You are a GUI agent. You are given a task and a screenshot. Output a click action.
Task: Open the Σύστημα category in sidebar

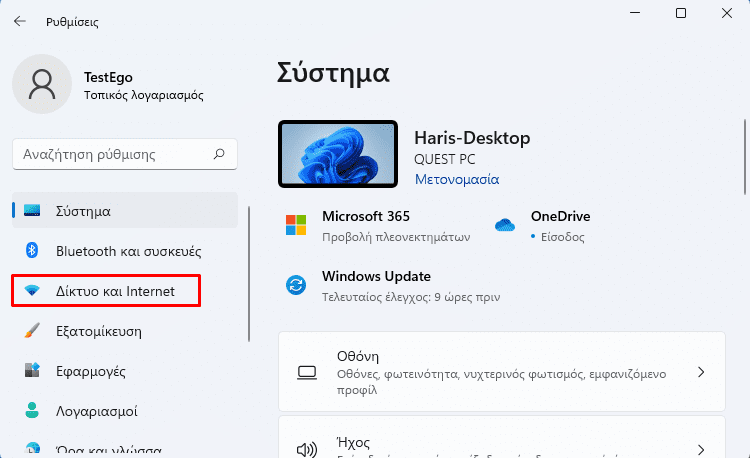tap(125, 210)
